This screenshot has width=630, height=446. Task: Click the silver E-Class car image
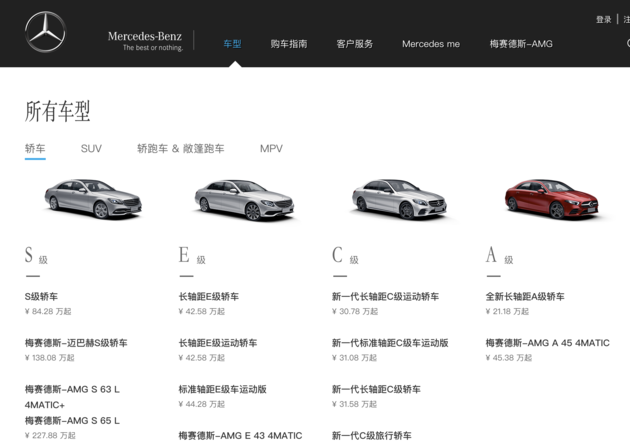245,200
